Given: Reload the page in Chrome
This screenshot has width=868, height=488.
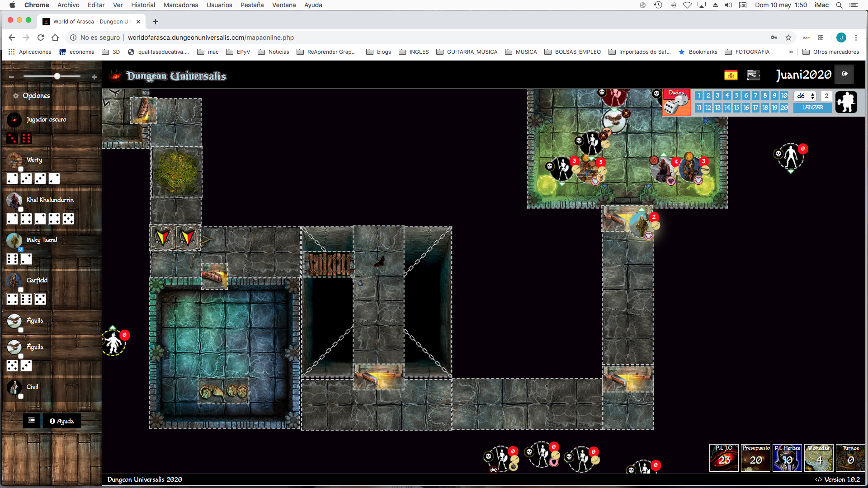Looking at the screenshot, I should (41, 38).
